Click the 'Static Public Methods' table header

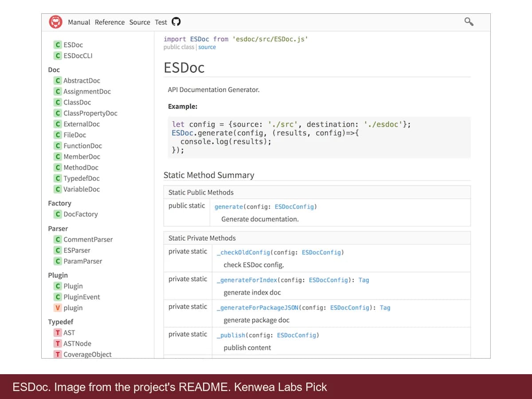click(317, 192)
